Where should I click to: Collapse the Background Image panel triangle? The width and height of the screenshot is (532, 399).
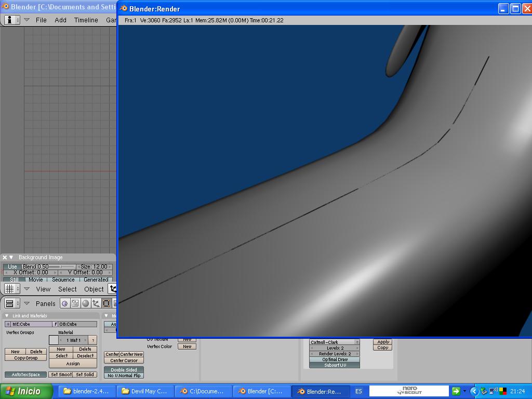click(11, 257)
